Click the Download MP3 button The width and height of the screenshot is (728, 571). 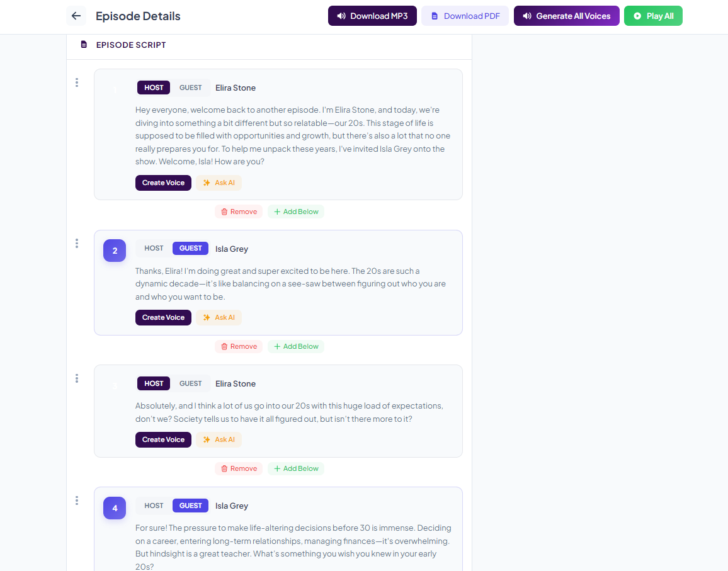tap(372, 16)
